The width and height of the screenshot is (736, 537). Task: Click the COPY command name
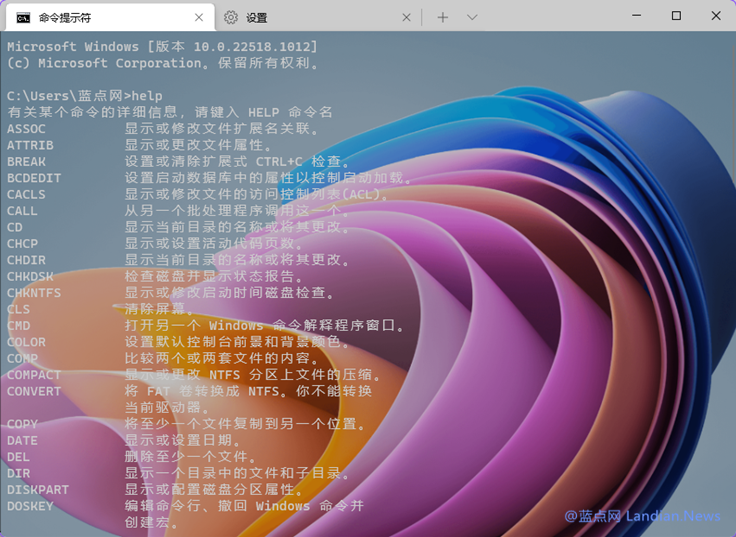22,424
